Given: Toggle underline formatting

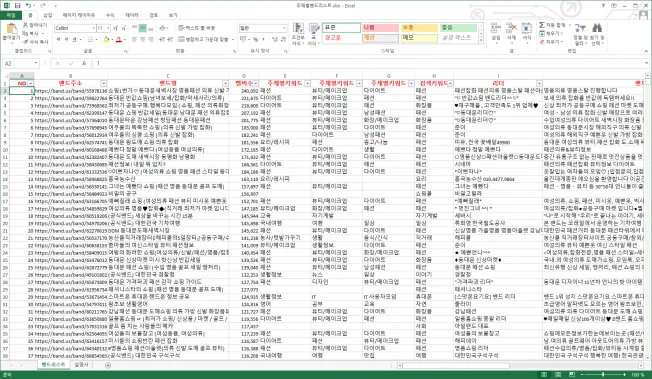Looking at the screenshot, I should pyautogui.click(x=74, y=40).
